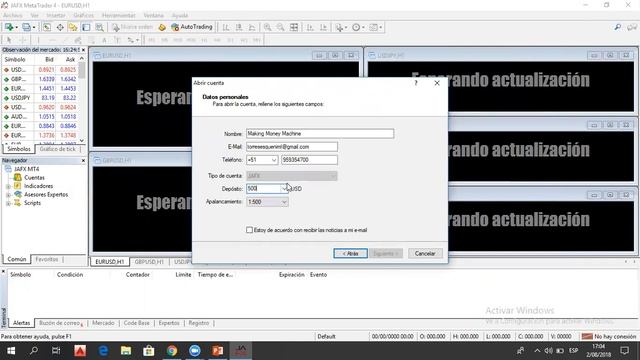The width and height of the screenshot is (640, 360).
Task: Open the Indicators list toolbar dropdown
Action: (x=340, y=27)
